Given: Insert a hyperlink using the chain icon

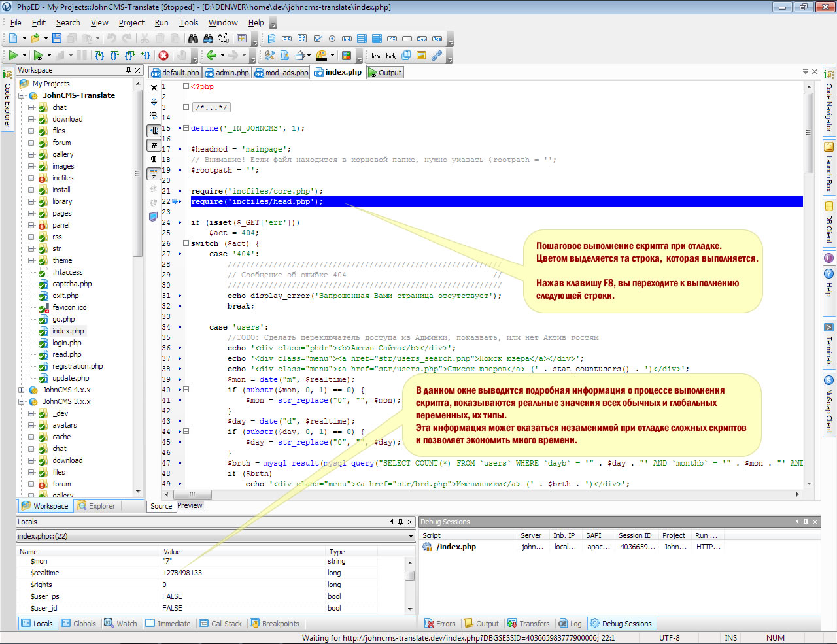Looking at the screenshot, I should pos(436,56).
